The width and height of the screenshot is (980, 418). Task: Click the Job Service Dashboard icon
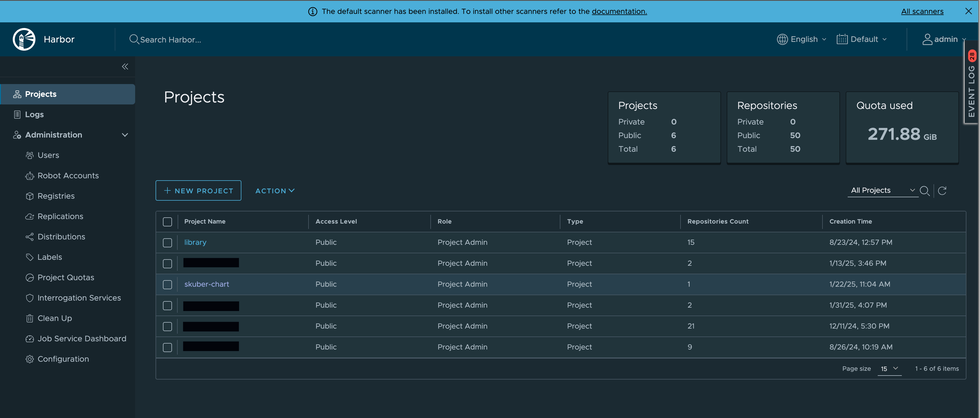[30, 338]
